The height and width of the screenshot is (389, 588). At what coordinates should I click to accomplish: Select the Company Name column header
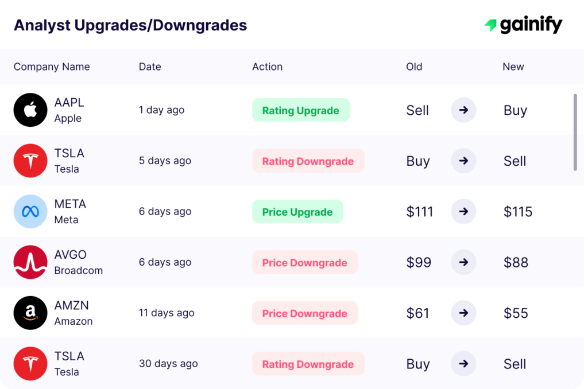click(52, 67)
